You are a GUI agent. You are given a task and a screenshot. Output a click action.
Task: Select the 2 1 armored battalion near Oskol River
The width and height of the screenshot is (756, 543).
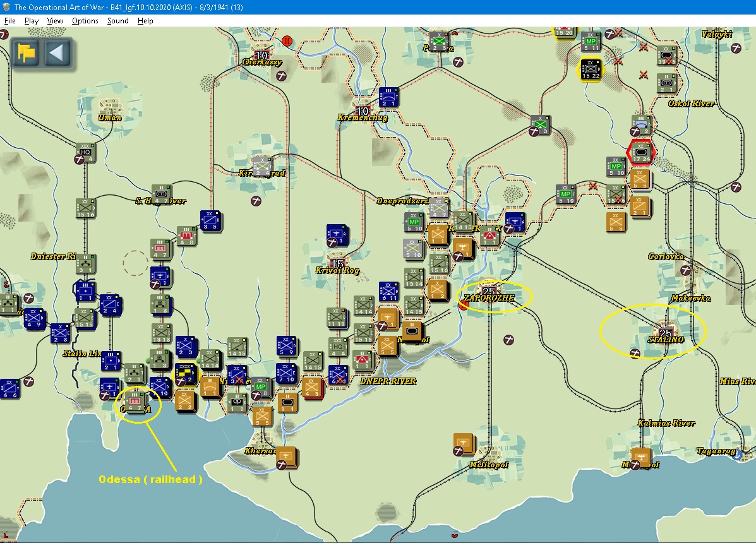[x=666, y=83]
